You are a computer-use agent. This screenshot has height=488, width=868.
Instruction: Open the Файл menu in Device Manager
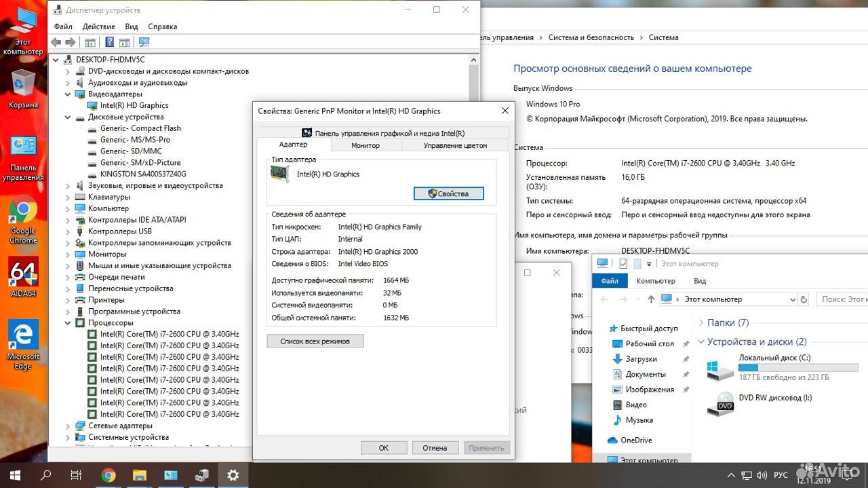pyautogui.click(x=63, y=26)
